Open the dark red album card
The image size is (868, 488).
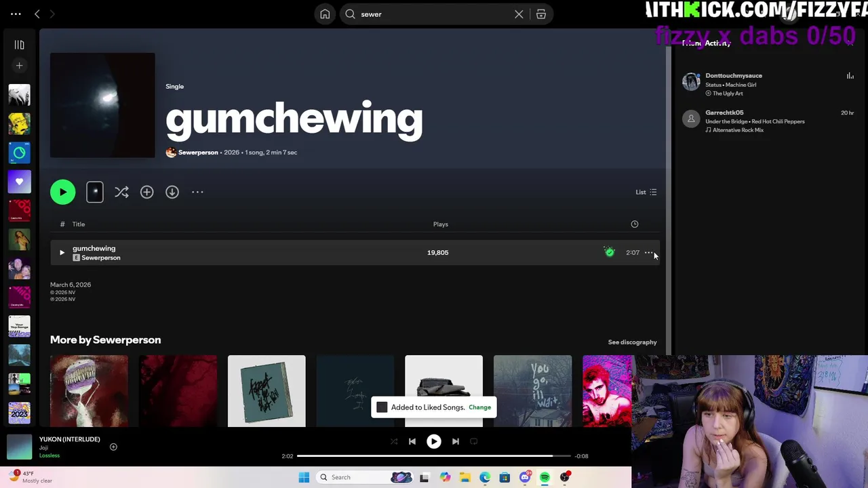click(x=178, y=391)
